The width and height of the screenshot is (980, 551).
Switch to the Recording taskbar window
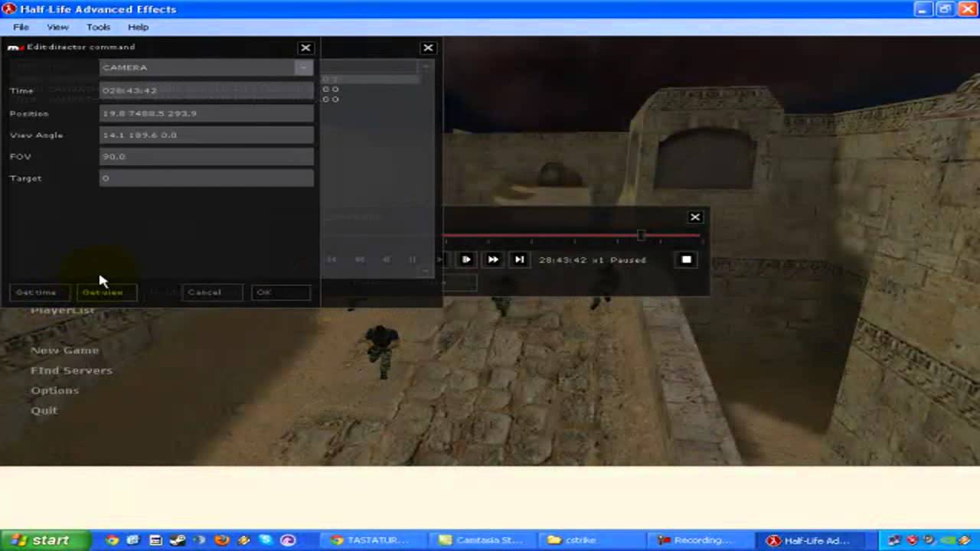tap(700, 540)
